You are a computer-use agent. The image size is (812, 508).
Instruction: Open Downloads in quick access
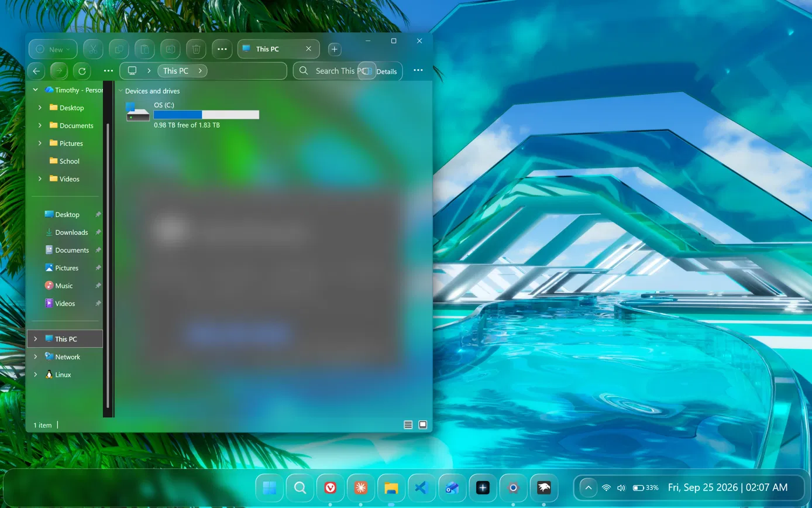(x=71, y=232)
